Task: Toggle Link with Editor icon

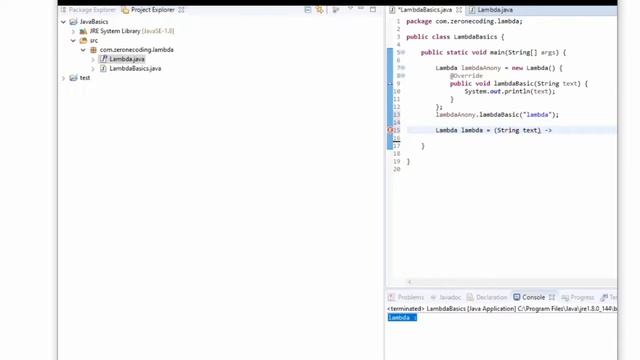Action: click(320, 10)
